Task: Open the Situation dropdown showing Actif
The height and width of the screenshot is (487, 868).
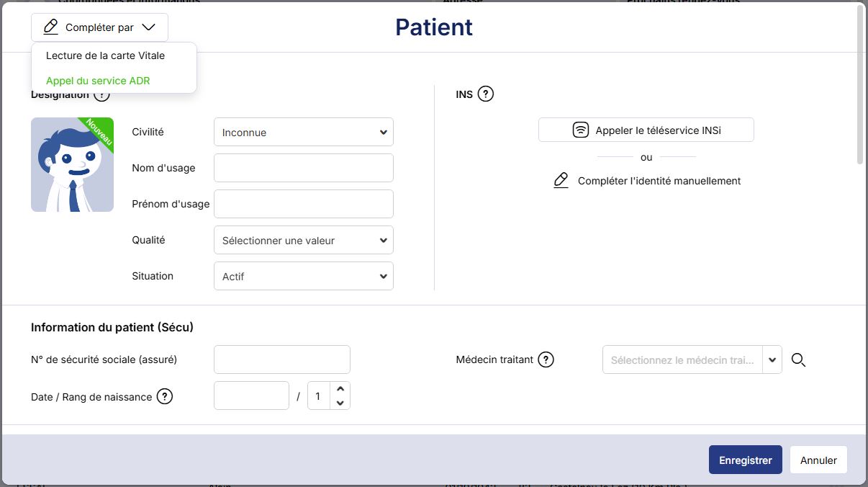Action: 304,277
